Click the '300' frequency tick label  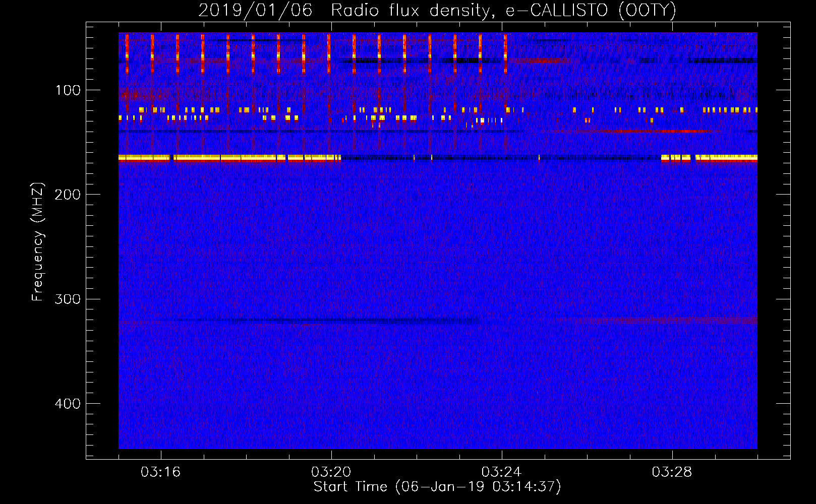point(68,299)
